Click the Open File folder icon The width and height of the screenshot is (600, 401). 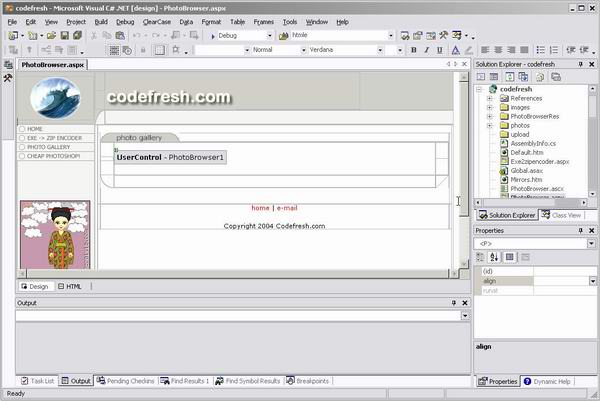tap(51, 36)
